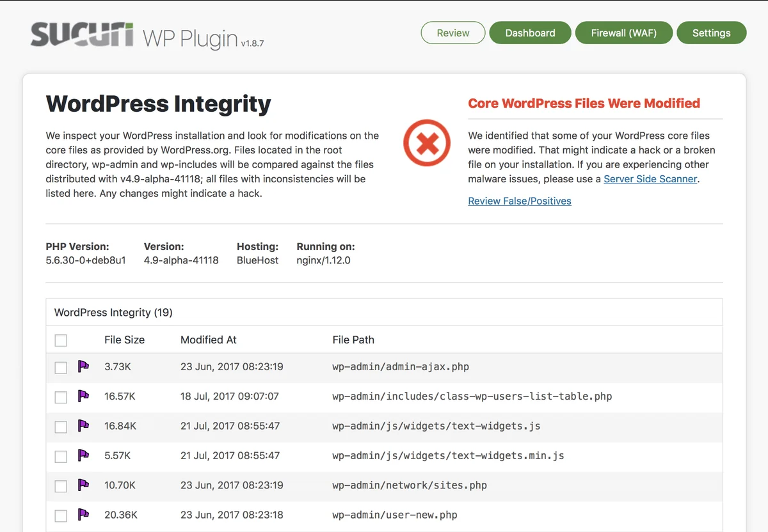Open the Dashboard section

530,32
